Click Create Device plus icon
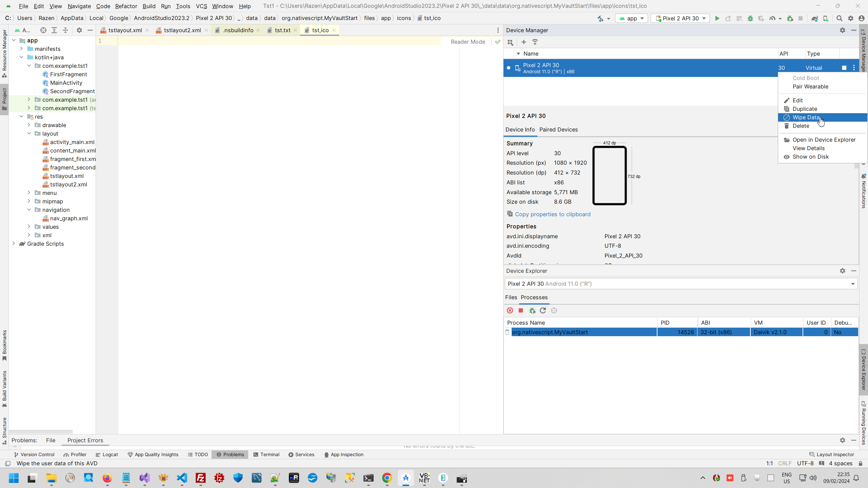The width and height of the screenshot is (868, 488). (524, 42)
